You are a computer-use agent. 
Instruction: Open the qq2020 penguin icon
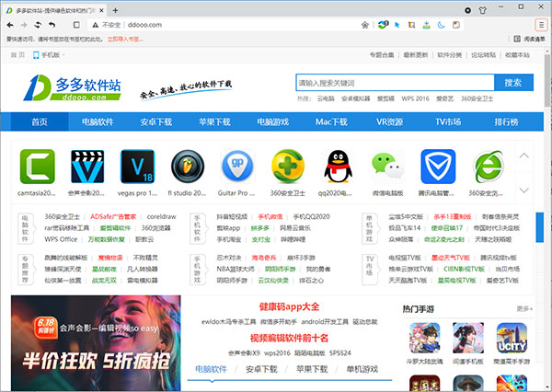(x=338, y=167)
